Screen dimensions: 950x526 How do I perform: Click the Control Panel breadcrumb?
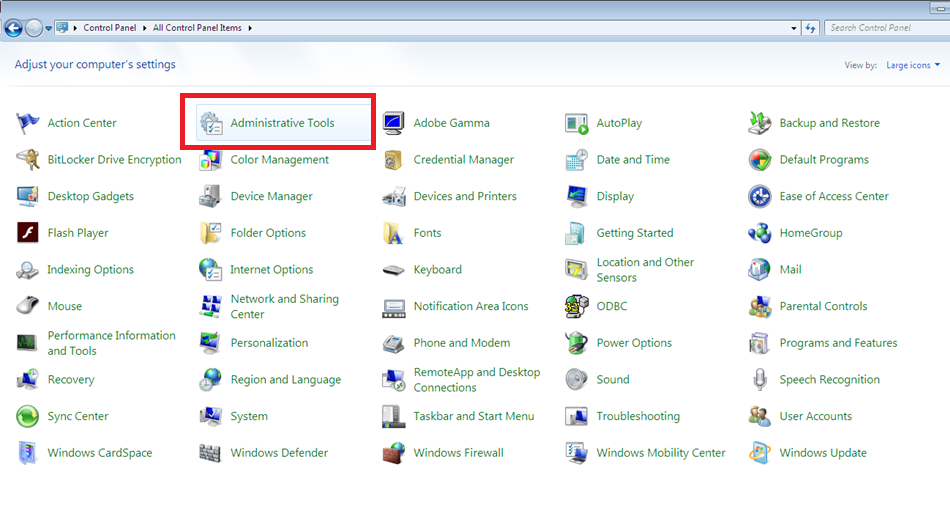[x=110, y=28]
